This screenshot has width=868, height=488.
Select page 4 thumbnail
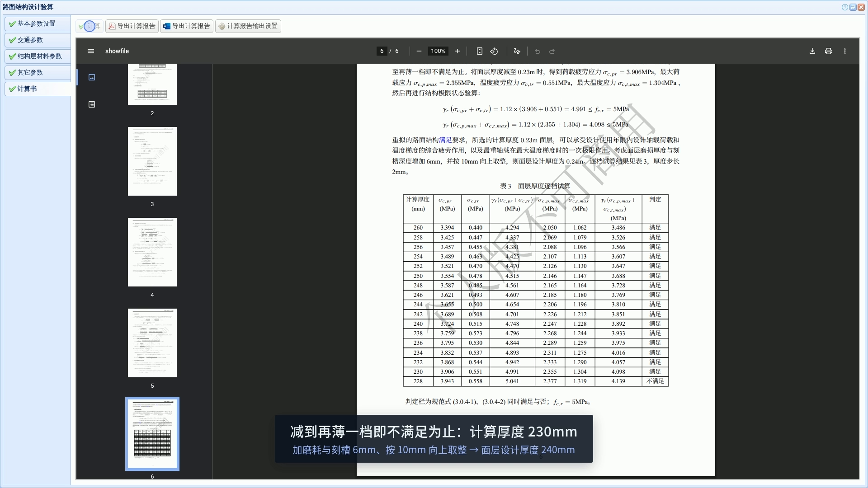152,252
